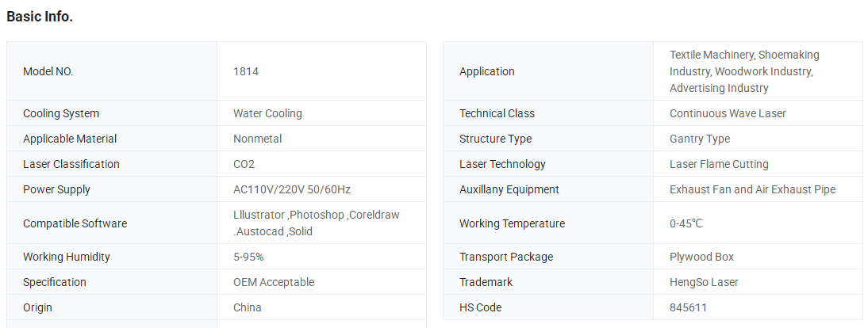Click the AC110V/220V 50/60Hz power supply value
868x328 pixels.
tap(292, 189)
